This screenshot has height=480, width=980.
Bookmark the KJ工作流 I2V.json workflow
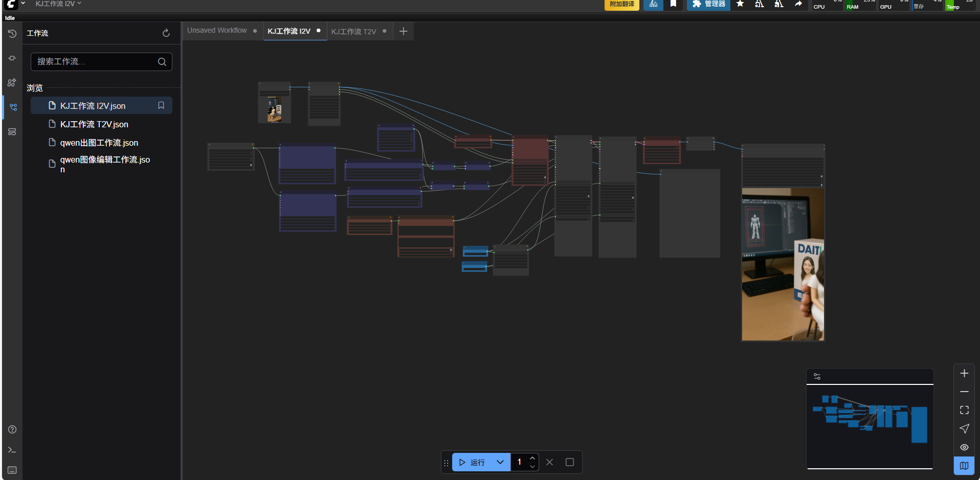click(161, 106)
